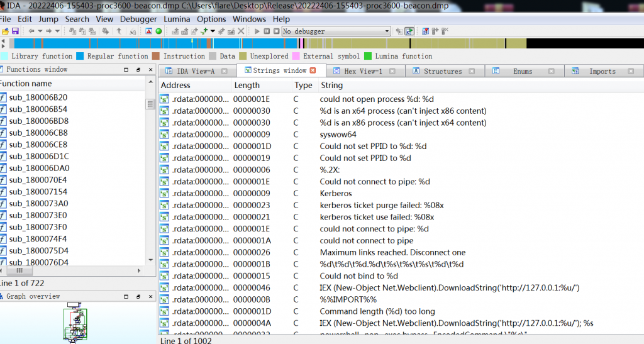Click the blue window icon with red marker
This screenshot has width=644, height=344.
426,31
